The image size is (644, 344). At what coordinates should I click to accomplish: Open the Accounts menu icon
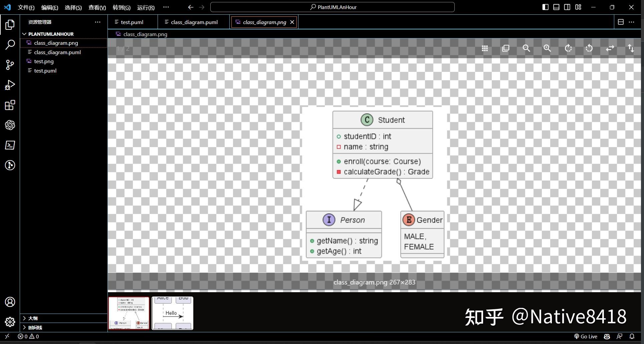coord(10,302)
